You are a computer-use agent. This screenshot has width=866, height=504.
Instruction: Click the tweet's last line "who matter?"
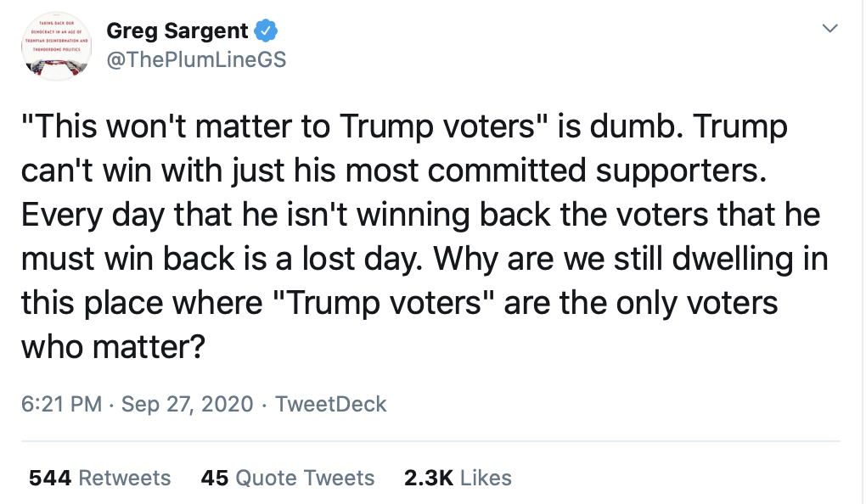[x=111, y=346]
